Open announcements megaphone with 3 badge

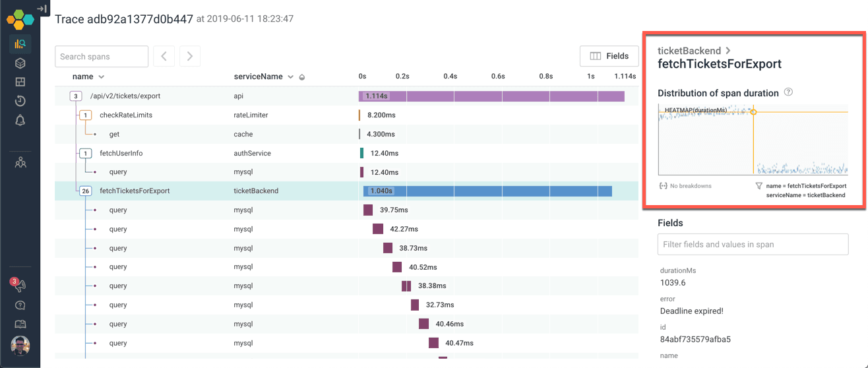(x=19, y=286)
